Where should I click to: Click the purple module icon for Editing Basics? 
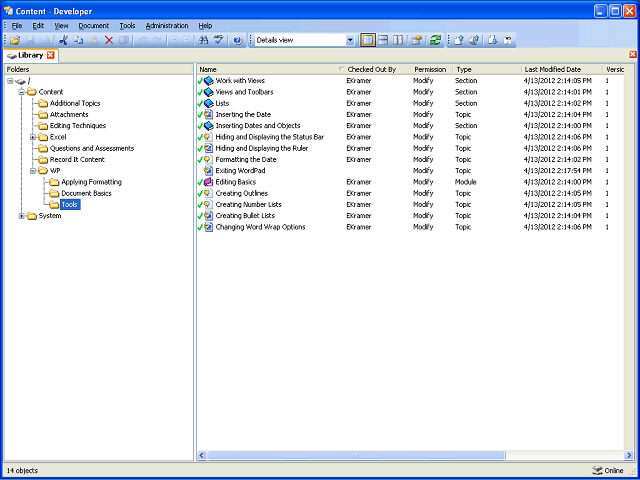point(209,182)
